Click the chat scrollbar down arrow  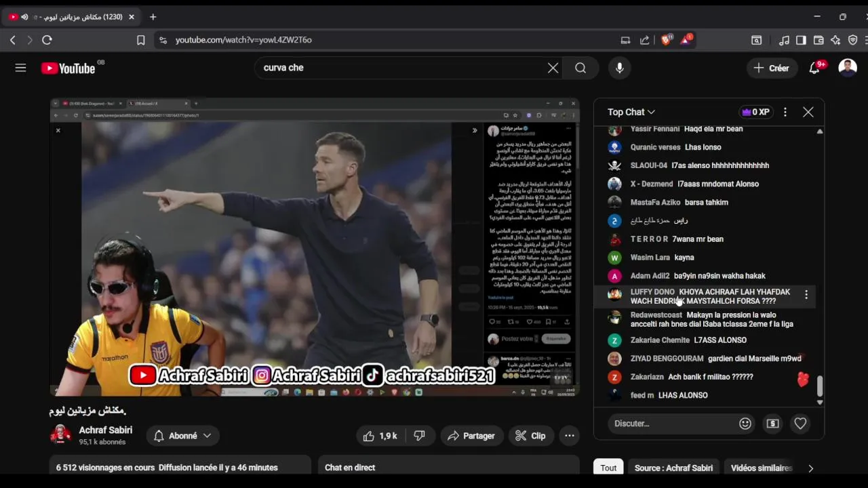[820, 403]
